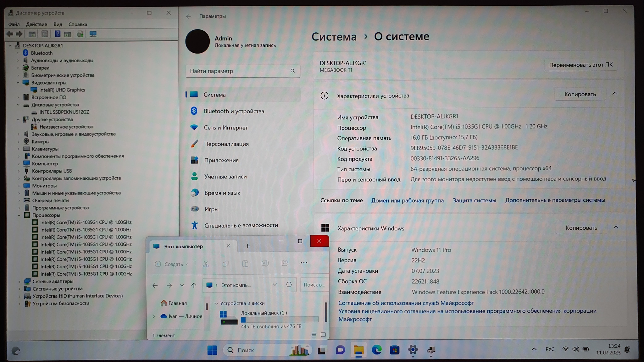Open Microsoft Edge from the taskbar
The height and width of the screenshot is (362, 644).
pos(376,350)
